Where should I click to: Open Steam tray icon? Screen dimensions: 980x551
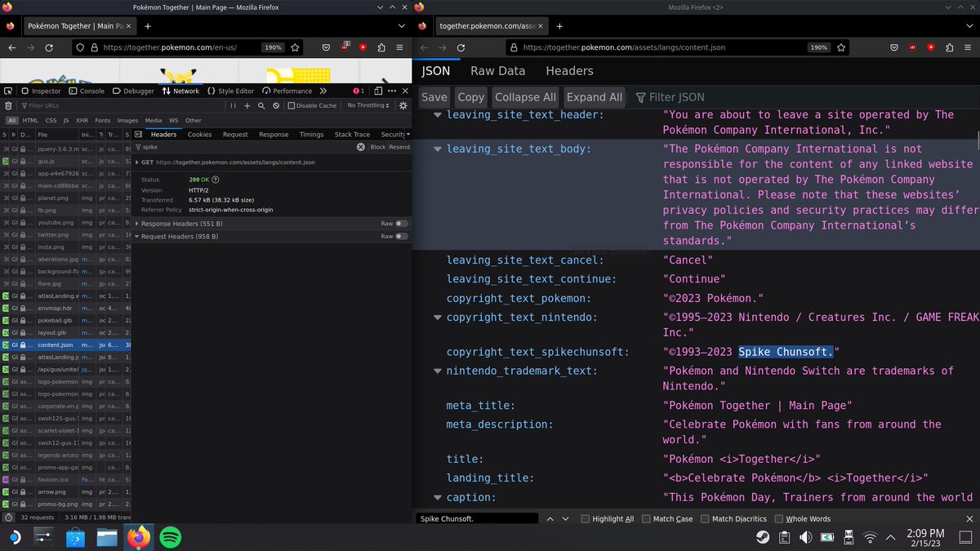point(761,537)
